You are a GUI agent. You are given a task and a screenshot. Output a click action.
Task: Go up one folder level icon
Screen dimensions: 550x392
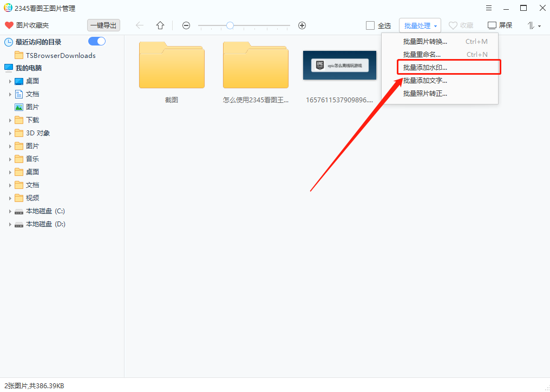(160, 25)
